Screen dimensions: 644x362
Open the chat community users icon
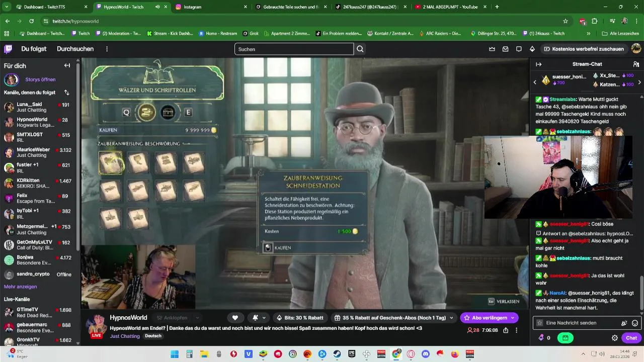pyautogui.click(x=636, y=64)
